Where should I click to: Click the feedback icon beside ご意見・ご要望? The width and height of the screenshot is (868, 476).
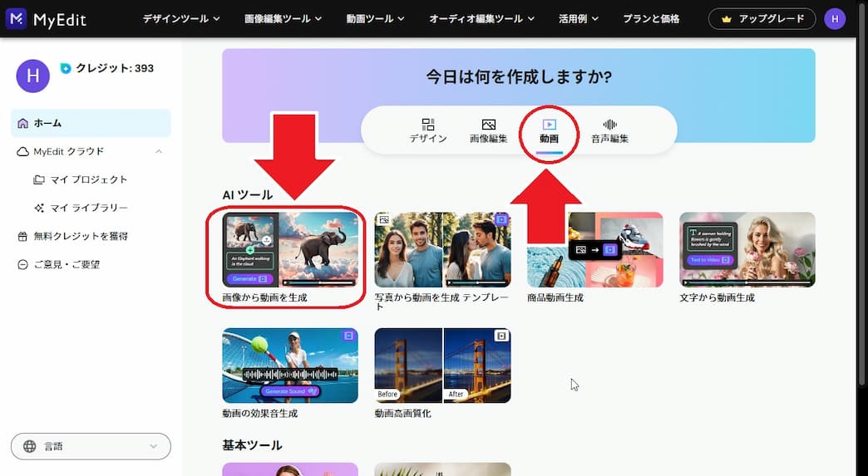[x=23, y=264]
